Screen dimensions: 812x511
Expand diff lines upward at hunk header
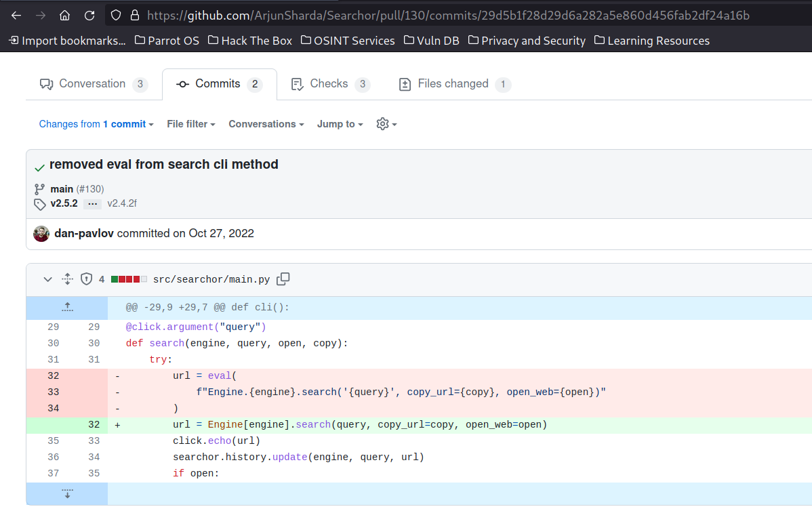click(x=67, y=308)
